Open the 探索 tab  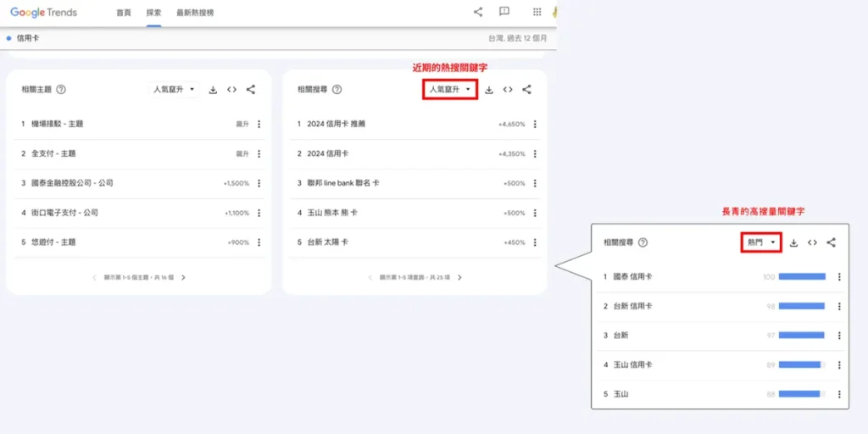click(154, 13)
